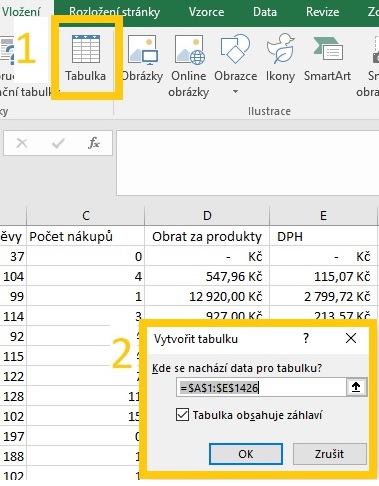379x486 pixels.
Task: Expand the Obrazce dropdown arrow
Action: tap(235, 92)
